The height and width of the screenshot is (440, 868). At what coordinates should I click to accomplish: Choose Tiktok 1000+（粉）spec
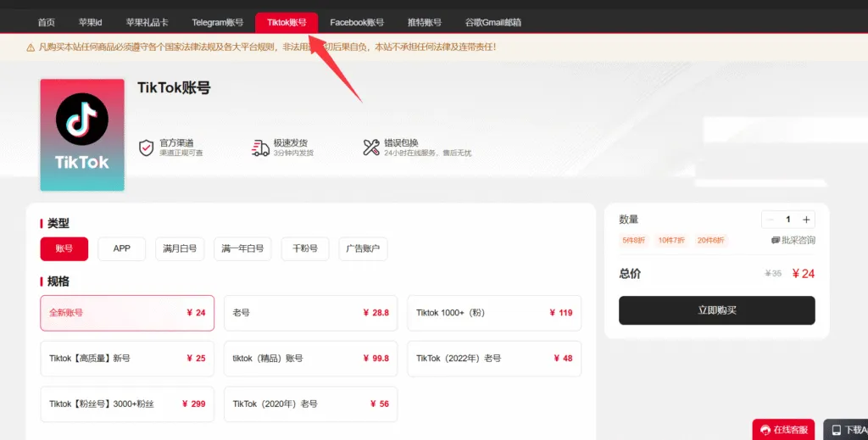494,314
